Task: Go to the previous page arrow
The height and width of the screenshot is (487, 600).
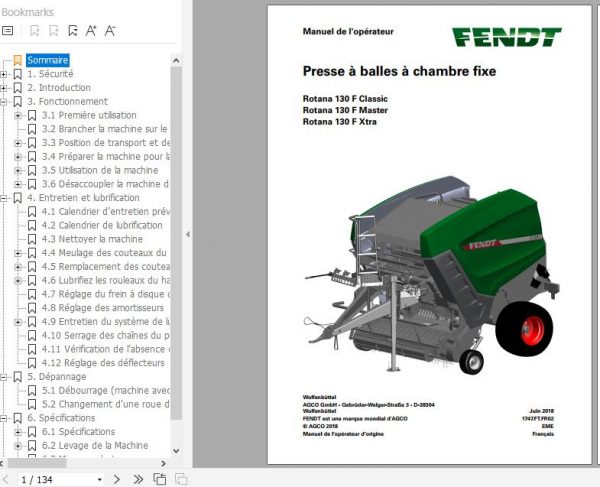Action: coord(6,479)
